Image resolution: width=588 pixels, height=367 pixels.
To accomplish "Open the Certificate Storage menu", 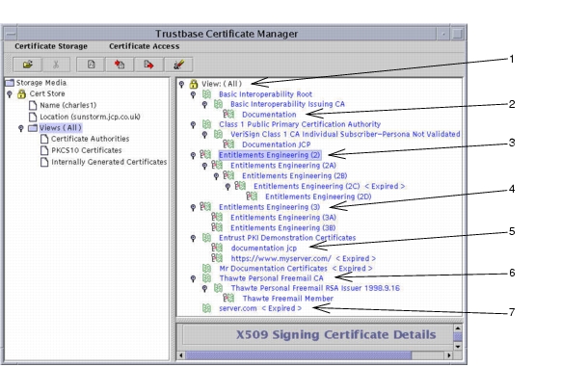I will point(51,46).
